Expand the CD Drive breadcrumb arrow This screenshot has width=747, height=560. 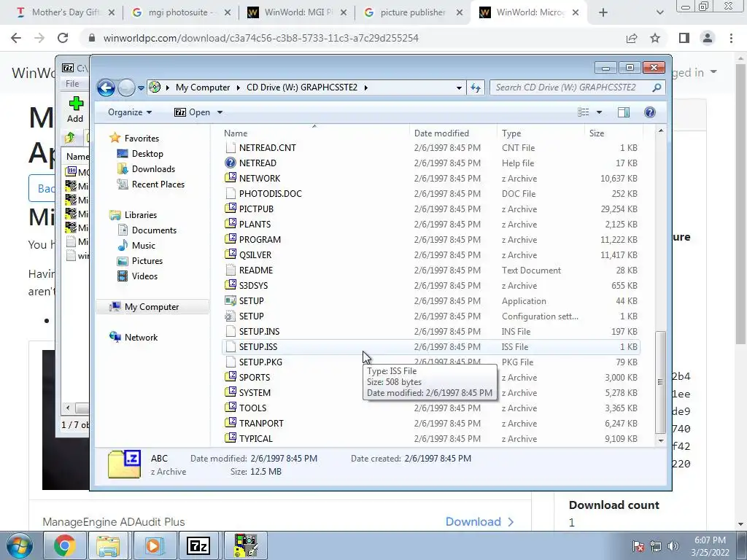366,87
